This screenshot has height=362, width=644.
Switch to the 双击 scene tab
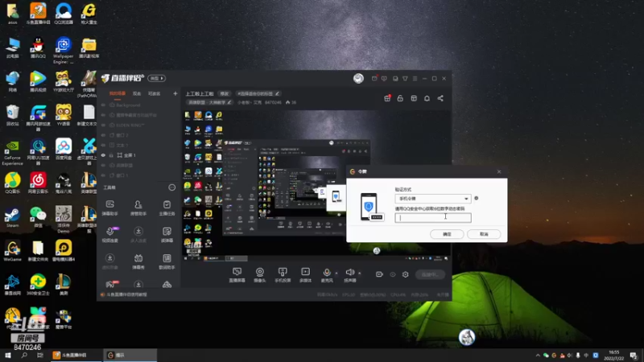tap(137, 93)
